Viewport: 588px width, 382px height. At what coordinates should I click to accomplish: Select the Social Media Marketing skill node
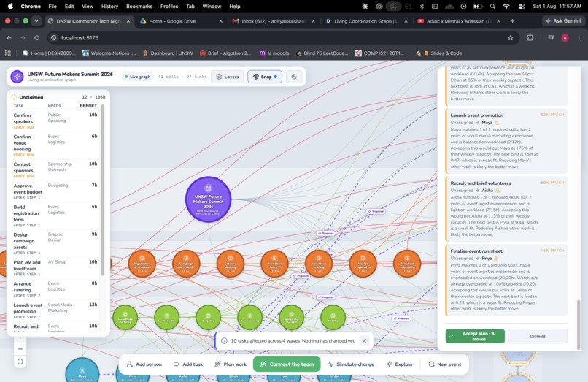125,318
